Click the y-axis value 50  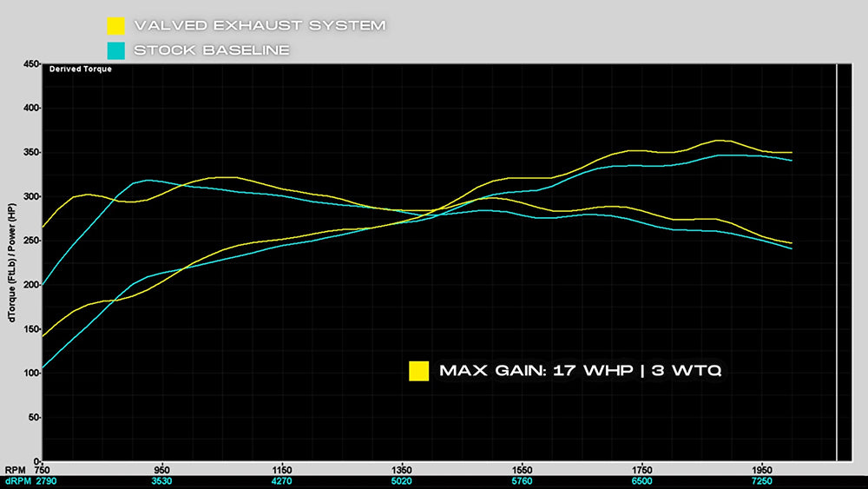[33, 418]
